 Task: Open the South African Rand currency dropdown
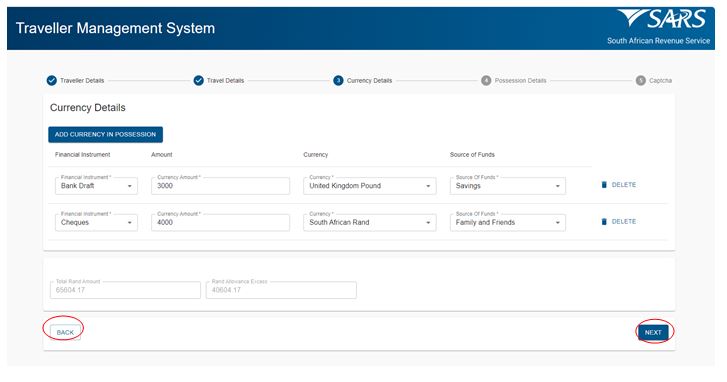pos(370,223)
